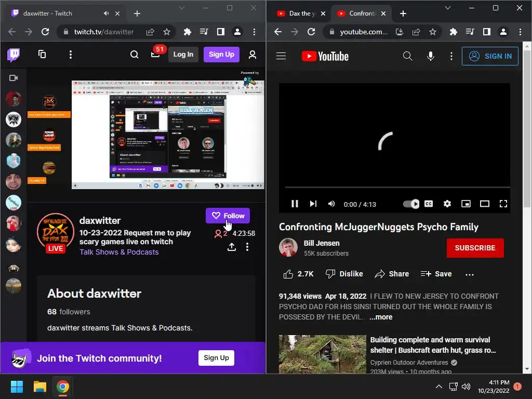Click the YouTube logo

325,56
